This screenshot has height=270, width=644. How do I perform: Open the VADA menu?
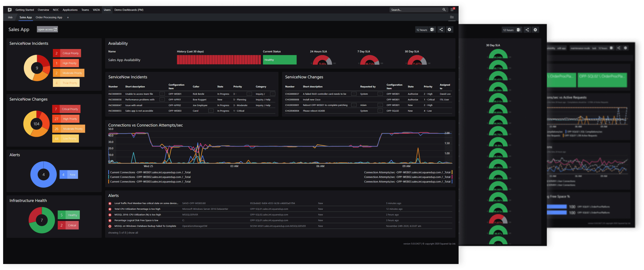[x=96, y=10]
